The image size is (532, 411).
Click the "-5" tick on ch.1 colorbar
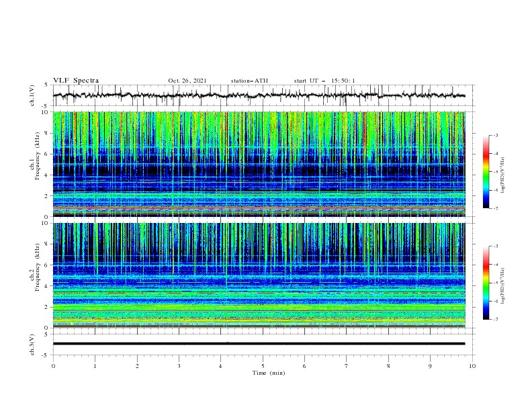click(x=496, y=172)
